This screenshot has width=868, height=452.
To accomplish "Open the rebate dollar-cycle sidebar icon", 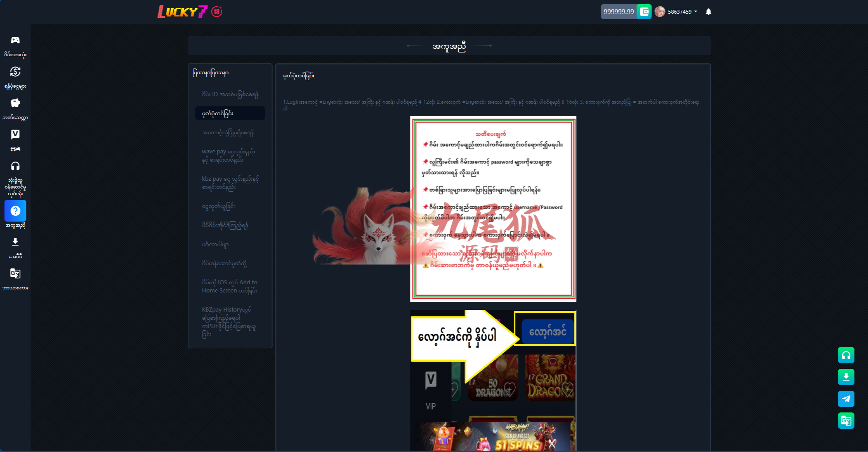I will click(x=15, y=72).
